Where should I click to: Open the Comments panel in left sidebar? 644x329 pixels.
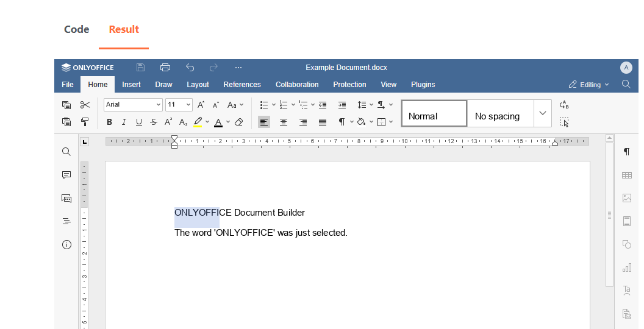66,175
